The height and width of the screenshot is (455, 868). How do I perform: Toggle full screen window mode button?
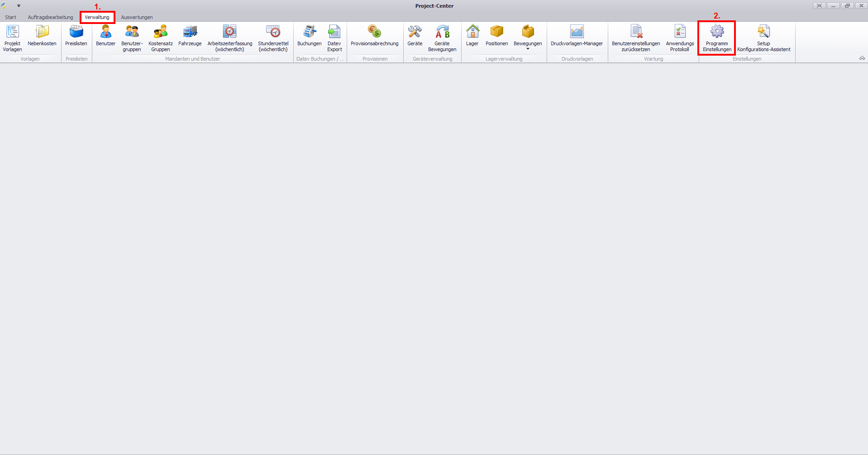819,5
